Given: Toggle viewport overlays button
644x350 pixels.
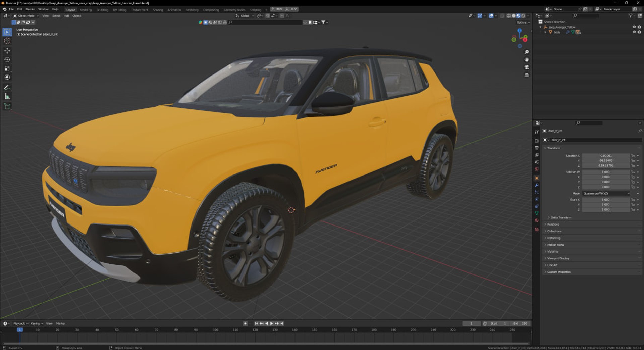Looking at the screenshot, I should (x=491, y=16).
